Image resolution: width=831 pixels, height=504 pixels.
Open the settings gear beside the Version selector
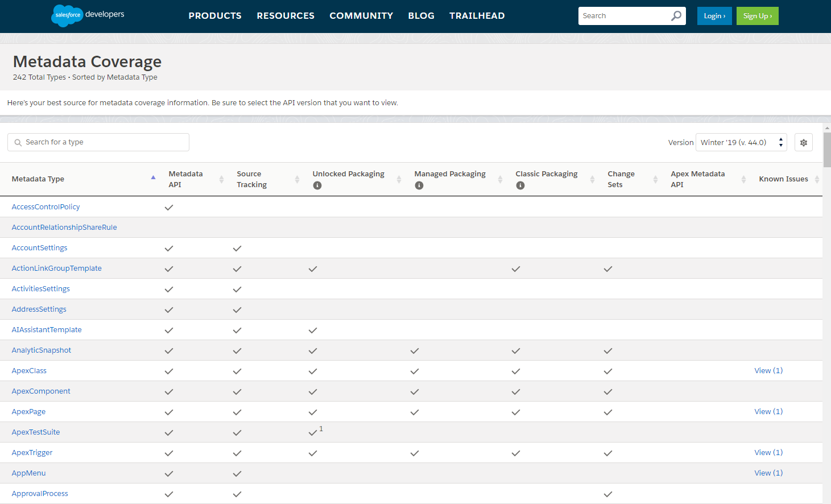(803, 142)
